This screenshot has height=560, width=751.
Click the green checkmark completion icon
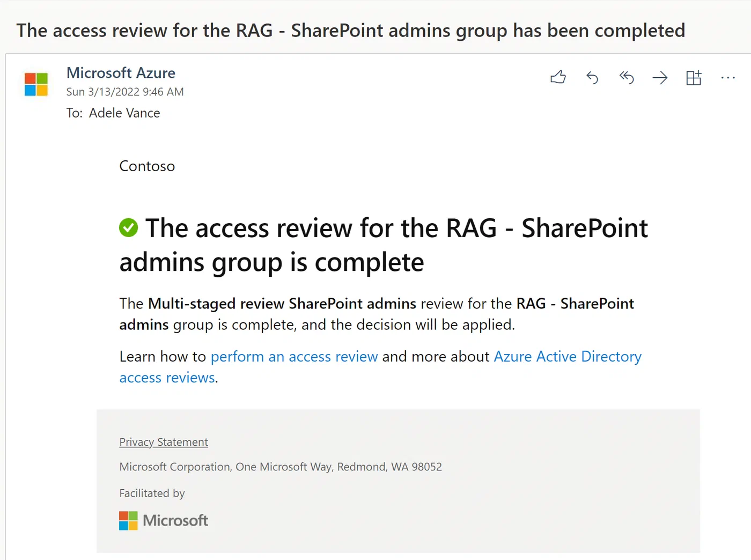pyautogui.click(x=128, y=227)
